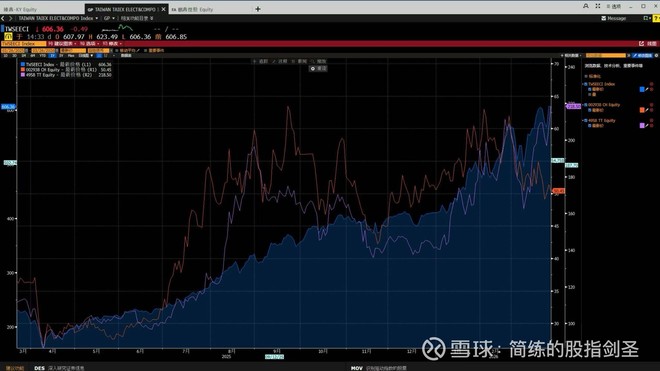
Task: Open the MOV function at bottom bar
Action: click(x=357, y=368)
